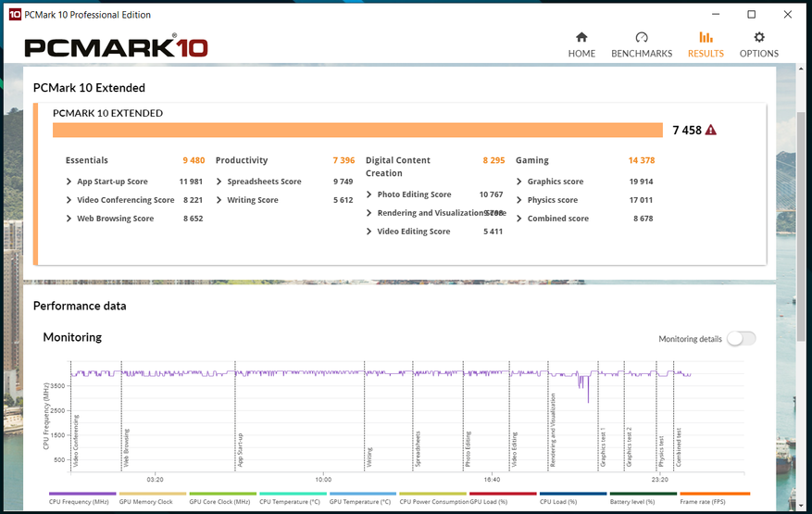Click the Physics test marker in chart
Viewport: 812px width, 514px height.
661,451
